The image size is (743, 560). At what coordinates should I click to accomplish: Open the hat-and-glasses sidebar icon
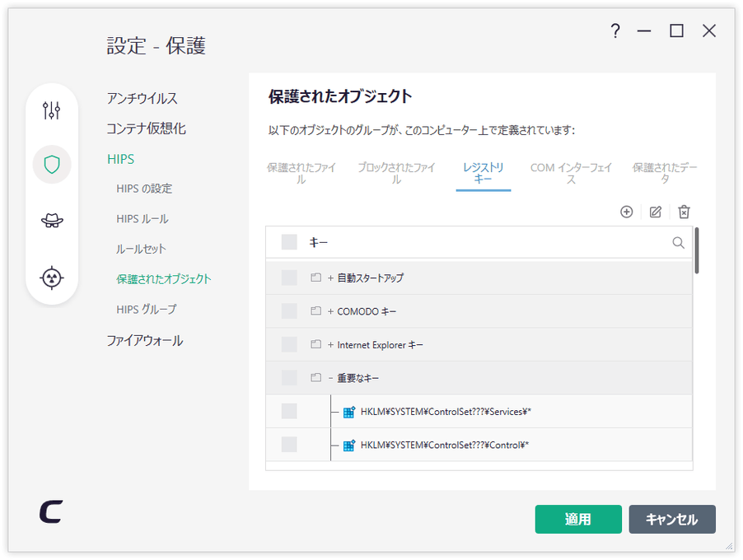[x=52, y=221]
